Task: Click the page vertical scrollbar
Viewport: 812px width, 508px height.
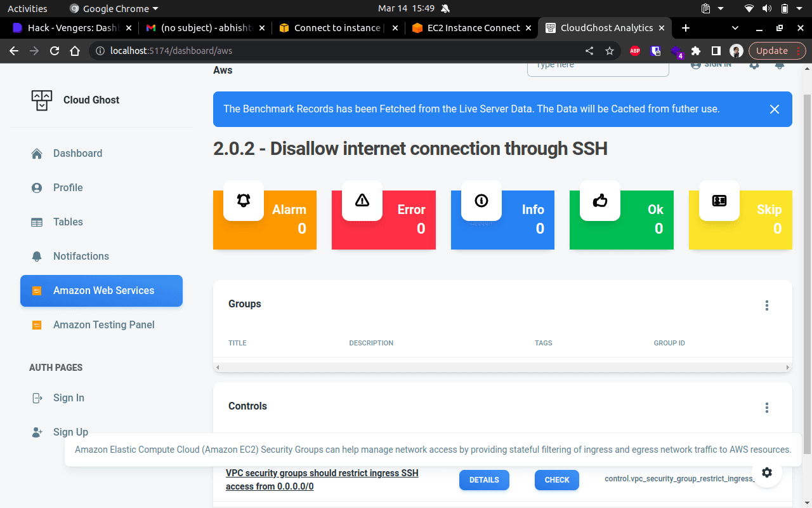Action: (807, 273)
